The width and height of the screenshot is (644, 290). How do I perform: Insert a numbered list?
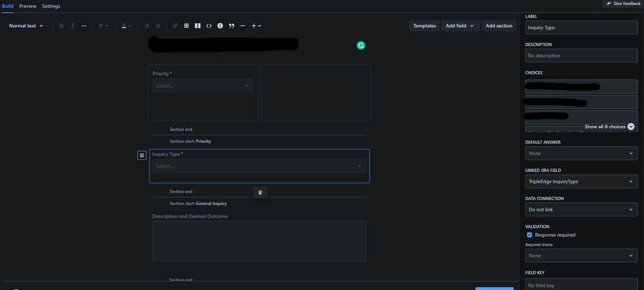pos(157,25)
